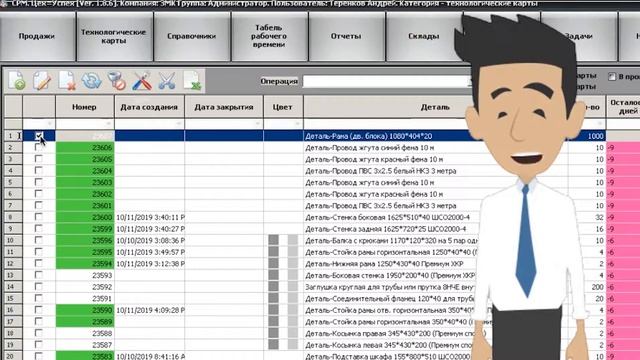Click number cell 23599
This screenshot has width=640, height=360.
point(85,229)
